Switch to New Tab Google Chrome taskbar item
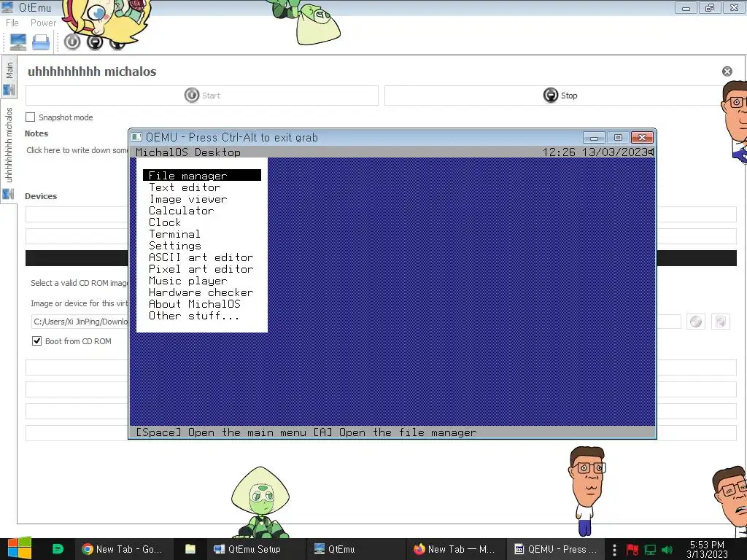This screenshot has height=560, width=747. [x=123, y=549]
